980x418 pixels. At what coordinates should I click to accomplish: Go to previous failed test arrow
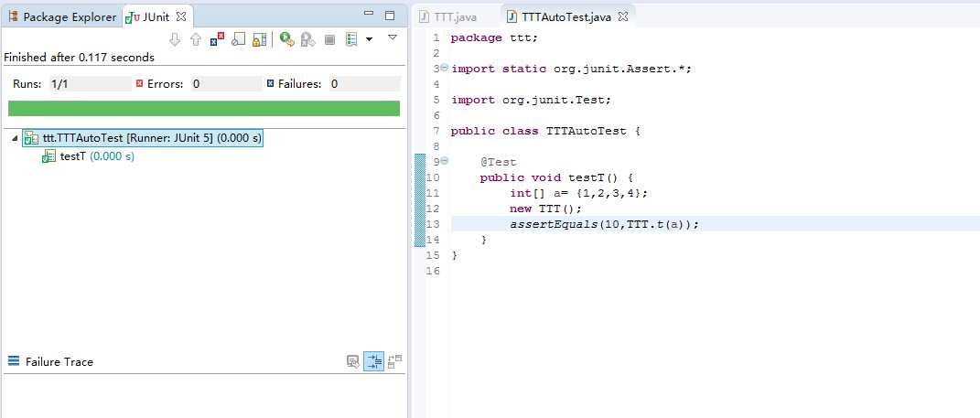(196, 39)
